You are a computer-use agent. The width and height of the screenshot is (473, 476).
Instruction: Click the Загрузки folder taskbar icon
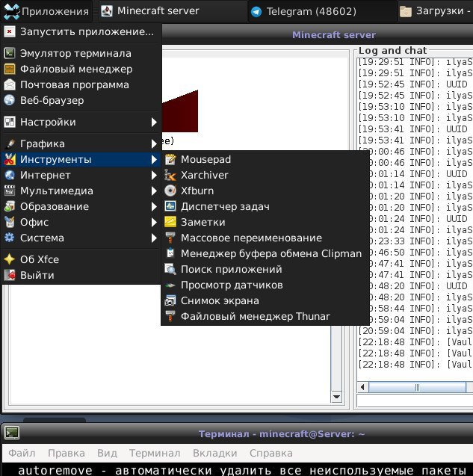(x=406, y=12)
